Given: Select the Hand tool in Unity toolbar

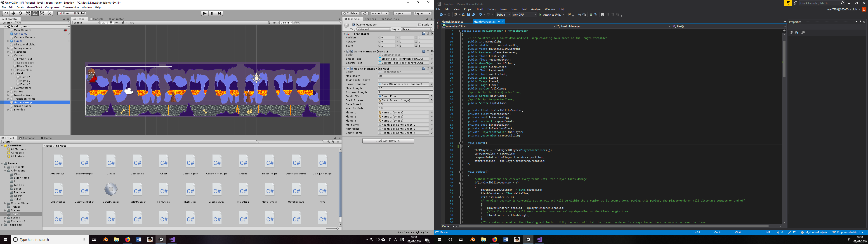Looking at the screenshot, I should (x=6, y=14).
